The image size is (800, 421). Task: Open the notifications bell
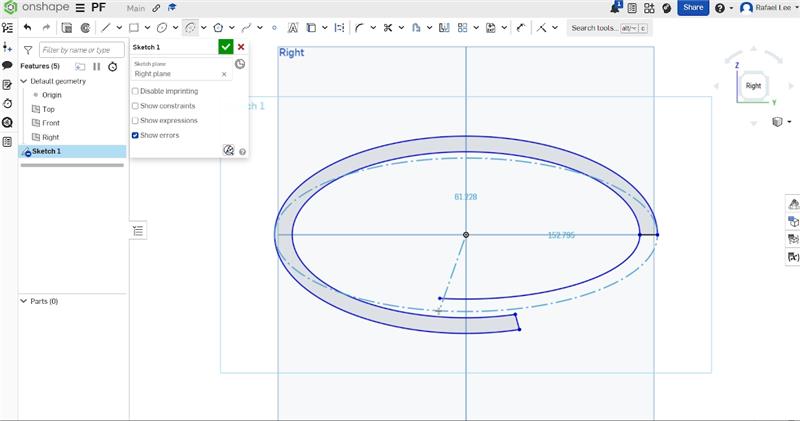(616, 8)
